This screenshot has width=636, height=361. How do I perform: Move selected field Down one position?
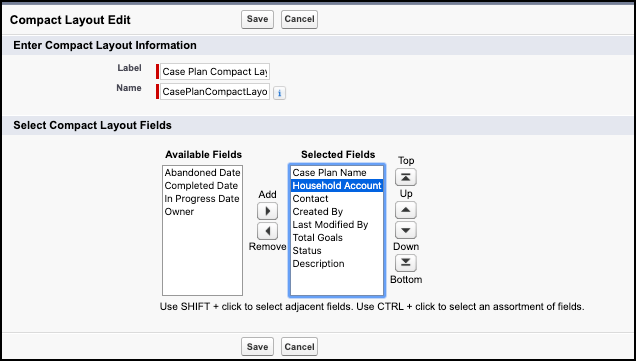click(406, 230)
